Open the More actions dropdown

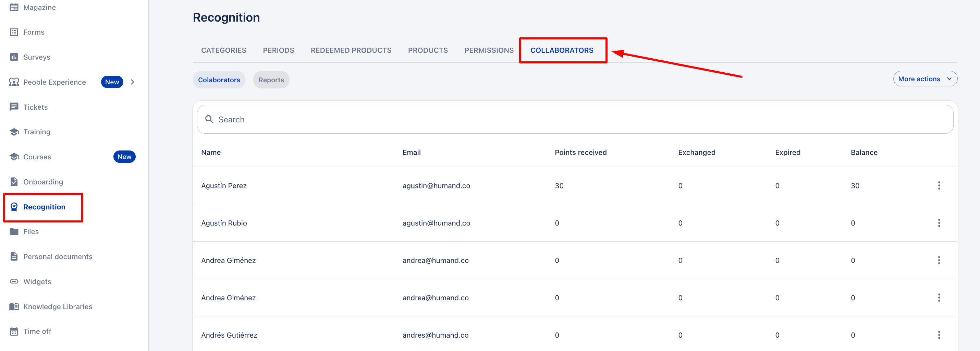[925, 79]
